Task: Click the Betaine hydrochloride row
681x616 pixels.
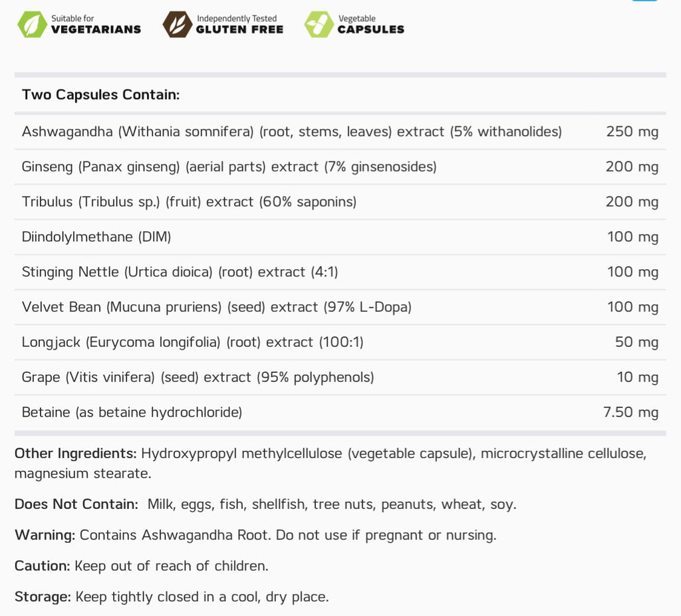Action: coord(340,413)
